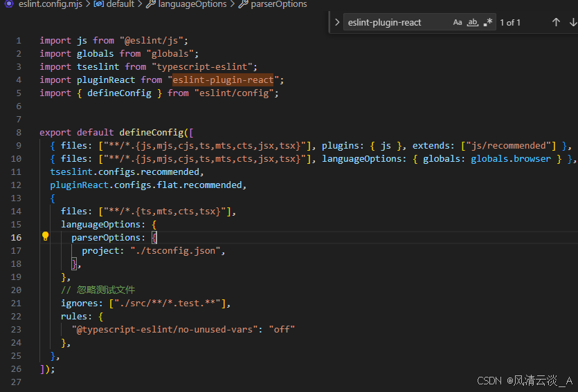The height and width of the screenshot is (392, 578).
Task: Click the '1 of 1' match count
Action: coord(510,22)
